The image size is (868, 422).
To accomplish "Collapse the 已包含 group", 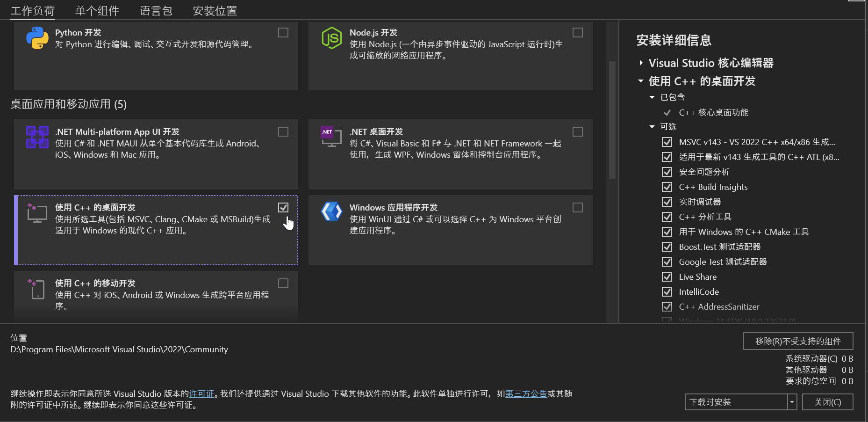I will (652, 97).
